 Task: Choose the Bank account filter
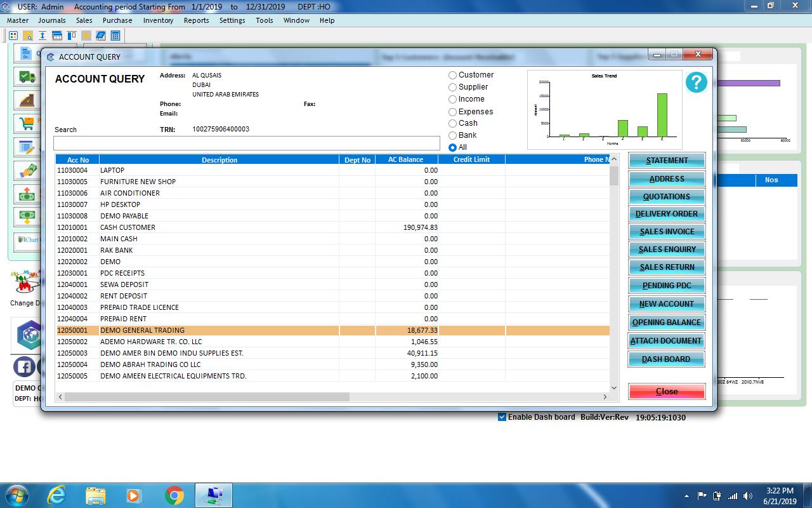(x=452, y=135)
